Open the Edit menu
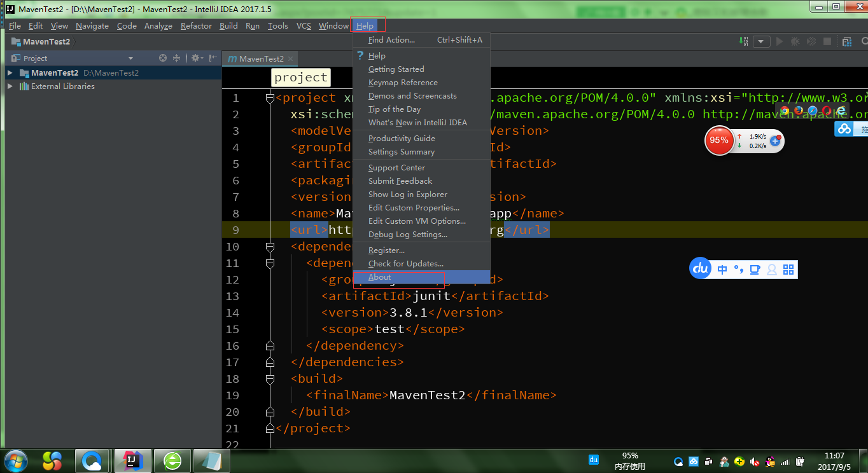868x473 pixels. coord(36,26)
